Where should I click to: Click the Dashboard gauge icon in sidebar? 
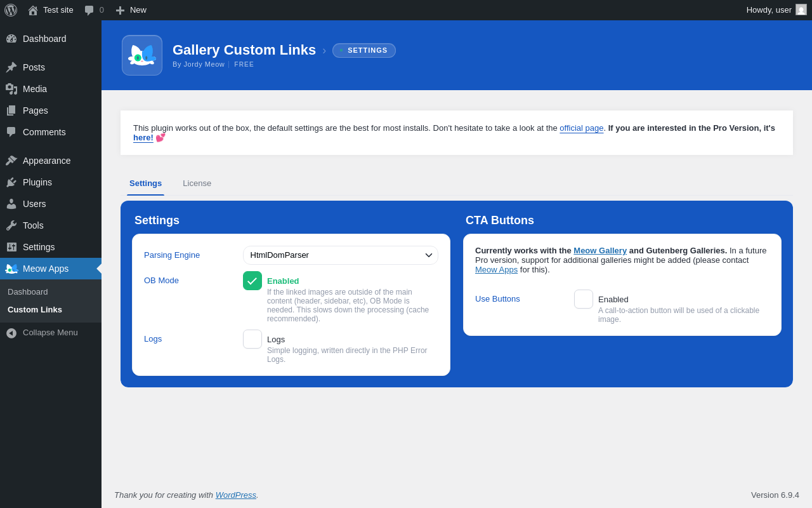click(x=11, y=39)
